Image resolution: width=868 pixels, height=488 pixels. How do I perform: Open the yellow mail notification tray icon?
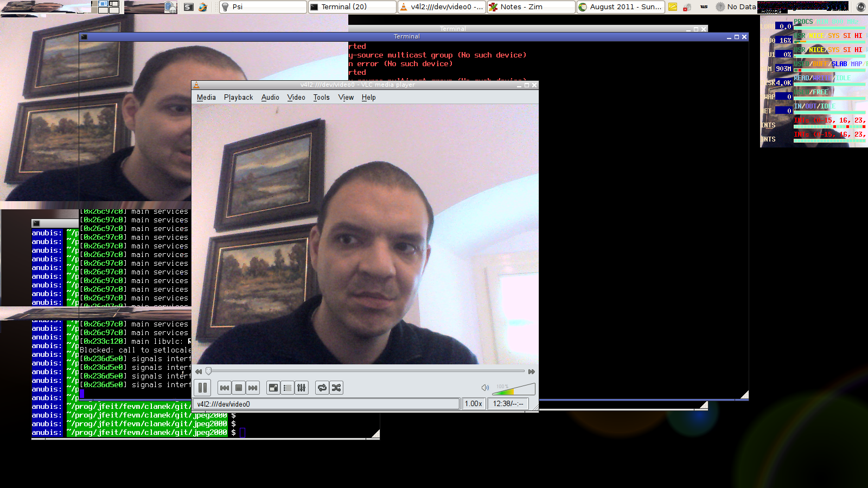pos(673,7)
